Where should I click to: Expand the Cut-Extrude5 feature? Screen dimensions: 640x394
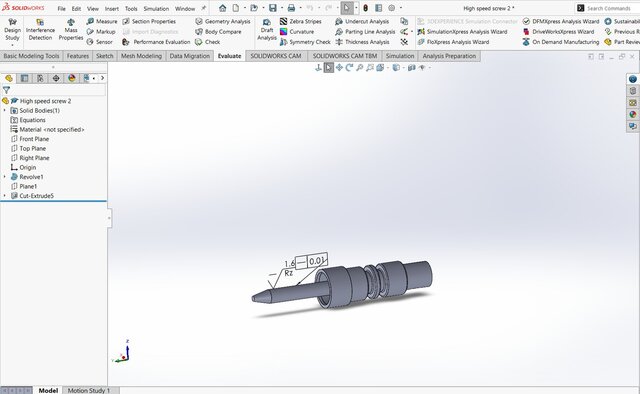click(x=4, y=196)
